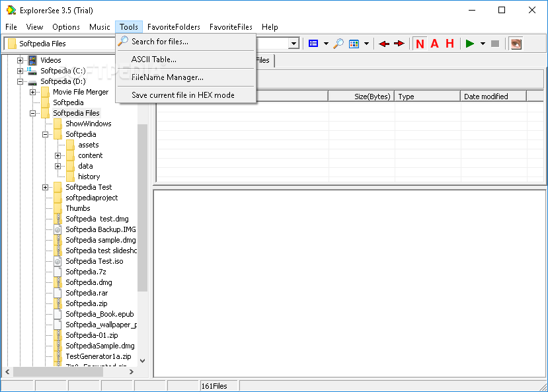Click the tree horizontal scroll left arrow
This screenshot has width=548, height=392.
click(7, 372)
